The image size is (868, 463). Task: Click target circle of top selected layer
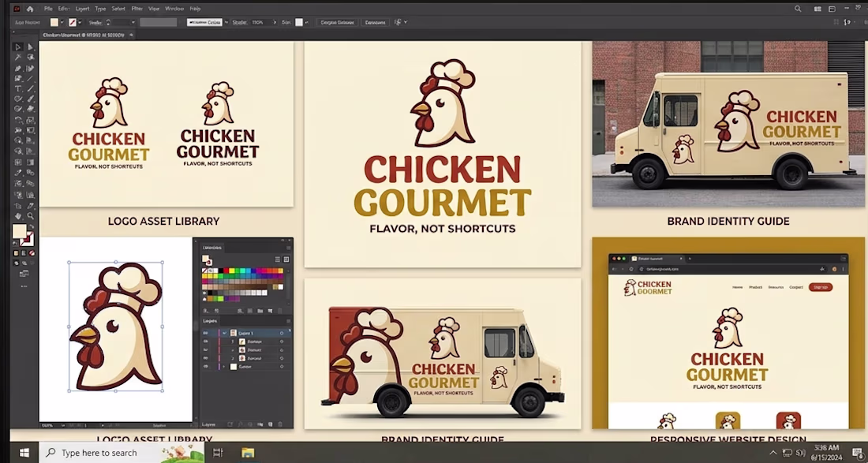(x=281, y=333)
